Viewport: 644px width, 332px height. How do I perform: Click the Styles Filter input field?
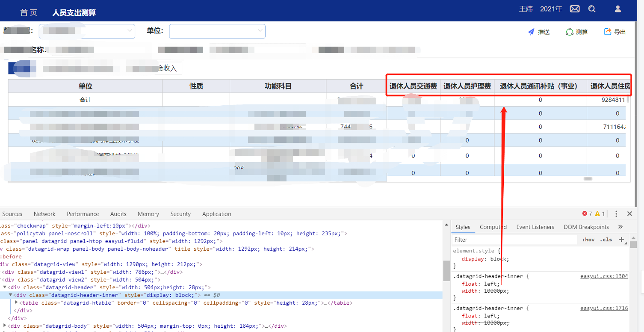coord(515,240)
